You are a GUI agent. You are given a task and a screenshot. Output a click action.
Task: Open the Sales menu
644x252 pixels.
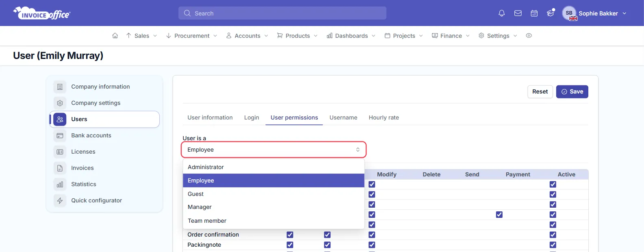coord(141,36)
